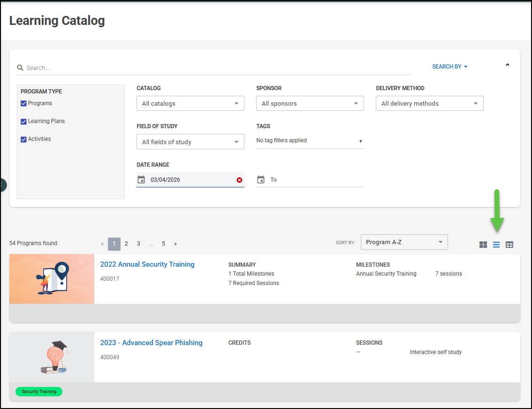Open the To date calendar icon

[261, 180]
